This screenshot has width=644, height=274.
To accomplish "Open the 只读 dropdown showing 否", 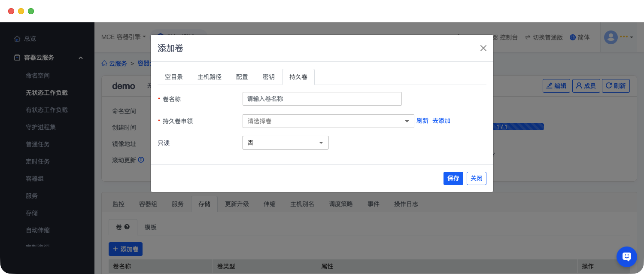I will (x=285, y=143).
